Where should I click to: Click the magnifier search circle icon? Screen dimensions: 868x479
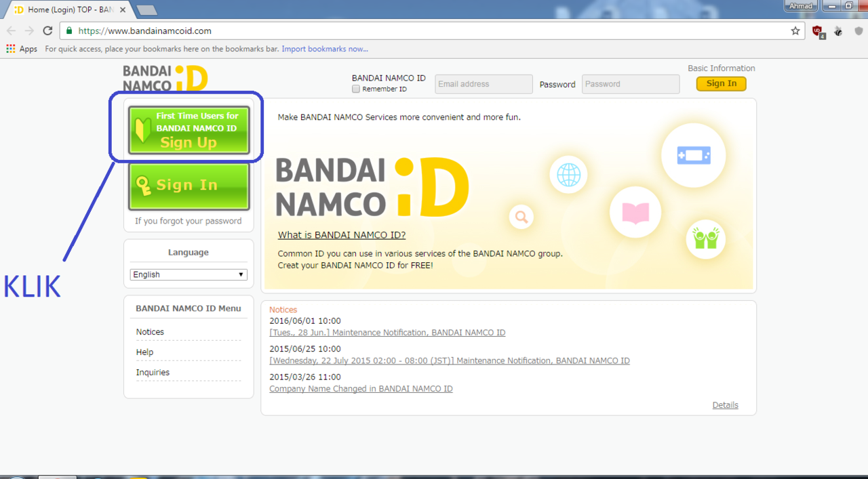[521, 217]
